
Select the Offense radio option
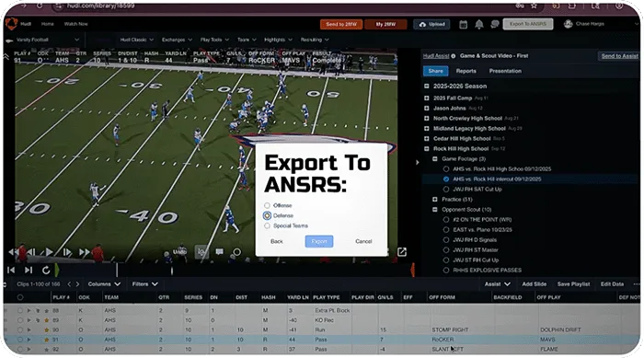click(x=267, y=205)
